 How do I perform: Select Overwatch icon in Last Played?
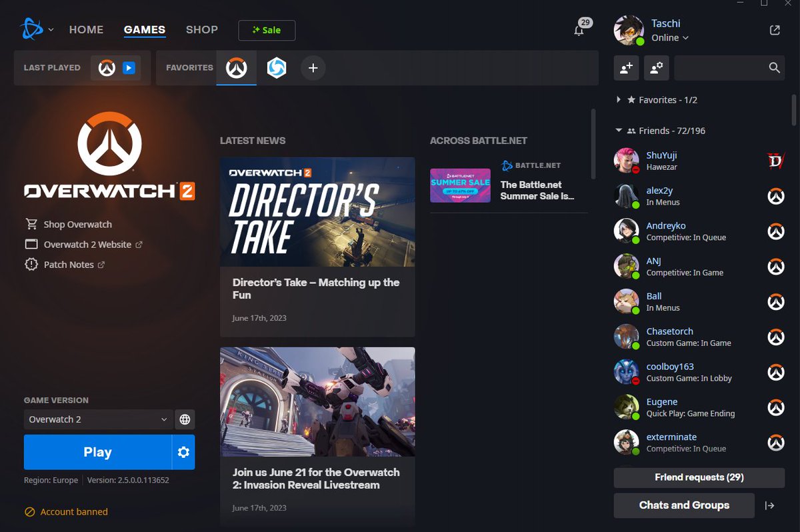107,68
